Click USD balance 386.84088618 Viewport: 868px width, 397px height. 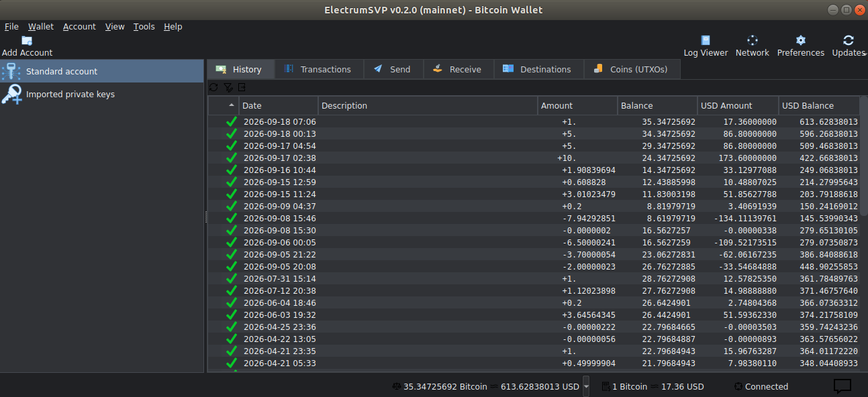pos(828,255)
